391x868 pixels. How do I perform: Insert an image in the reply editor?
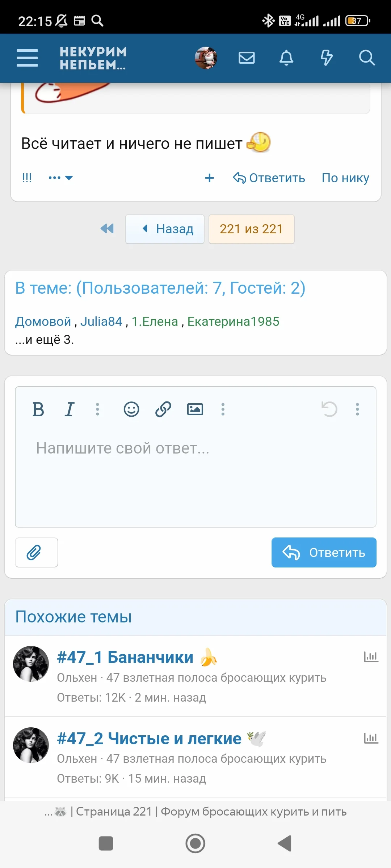(195, 409)
